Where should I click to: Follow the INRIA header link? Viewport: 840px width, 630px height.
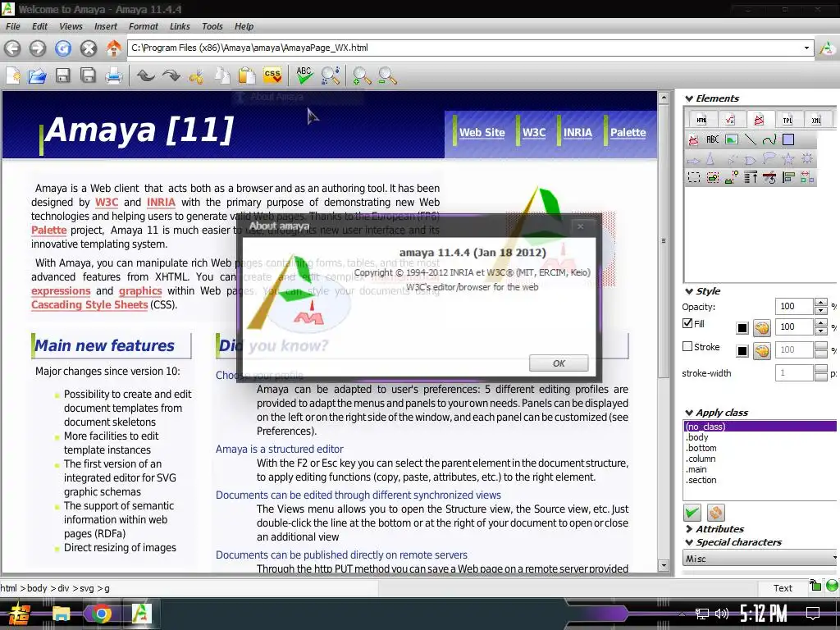(577, 132)
